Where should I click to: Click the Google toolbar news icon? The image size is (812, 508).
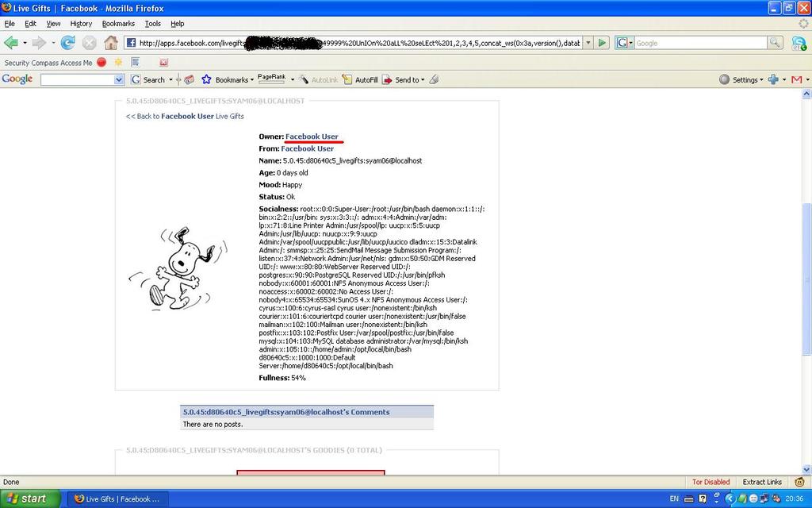[x=189, y=79]
